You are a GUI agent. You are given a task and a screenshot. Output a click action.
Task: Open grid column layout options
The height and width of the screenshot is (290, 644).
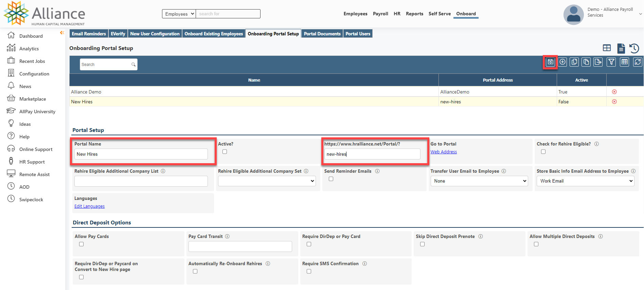click(x=624, y=62)
